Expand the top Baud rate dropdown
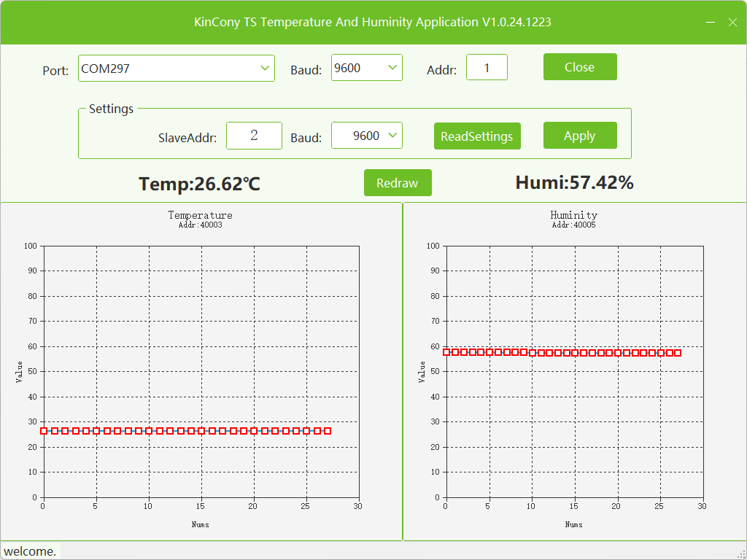 (367, 68)
